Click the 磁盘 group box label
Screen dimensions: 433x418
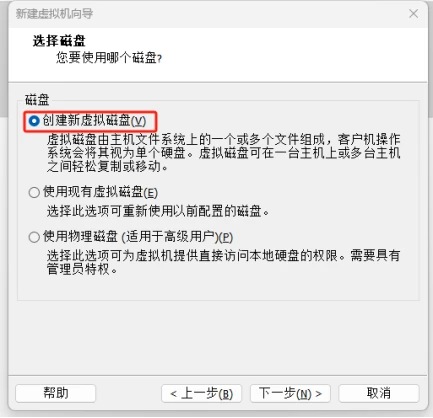[x=37, y=100]
